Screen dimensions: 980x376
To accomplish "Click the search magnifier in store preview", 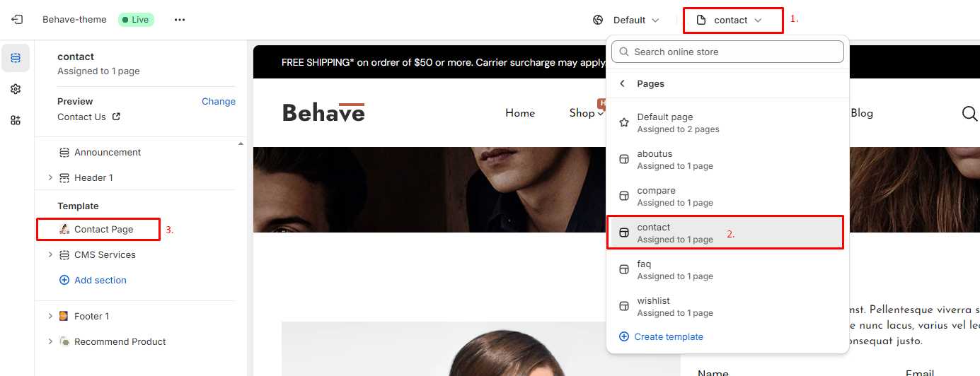I will tap(969, 113).
